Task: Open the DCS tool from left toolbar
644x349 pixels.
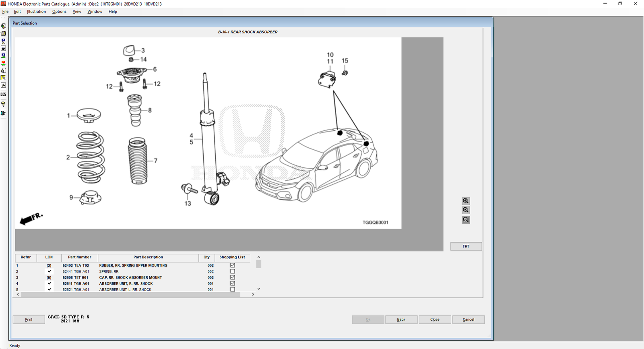Action: (3, 95)
